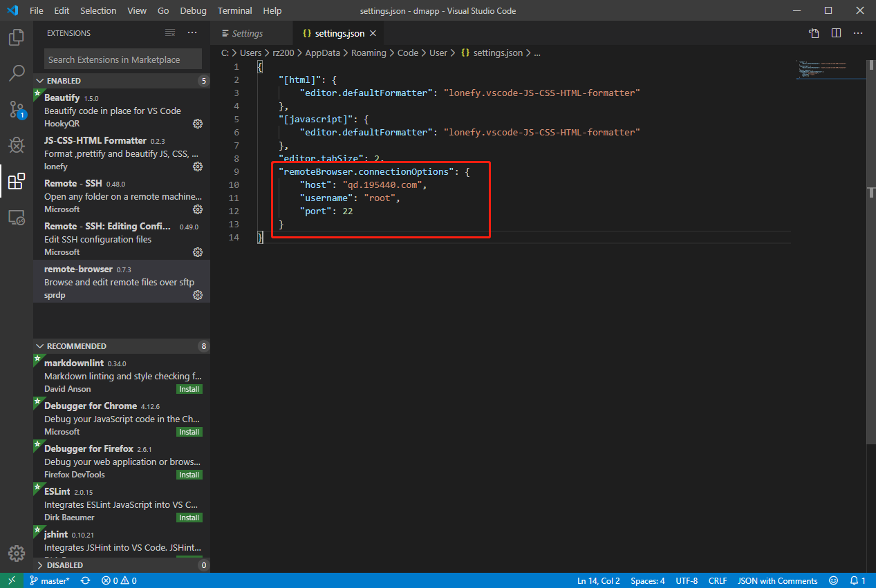Open the Debug view in activity bar
The image size is (876, 588).
[17, 145]
